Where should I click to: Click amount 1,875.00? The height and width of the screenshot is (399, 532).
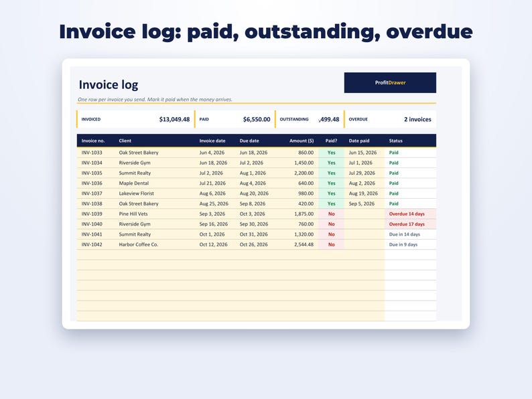(304, 214)
